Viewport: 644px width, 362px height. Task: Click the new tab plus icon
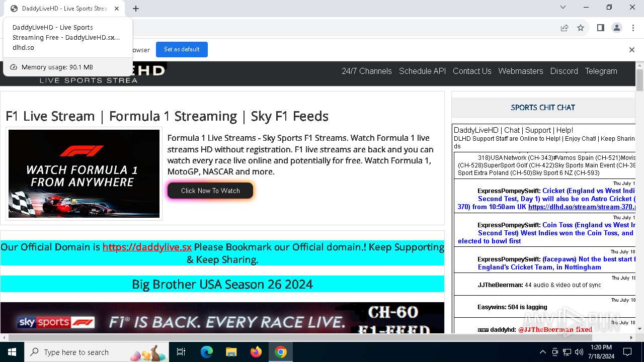[136, 9]
